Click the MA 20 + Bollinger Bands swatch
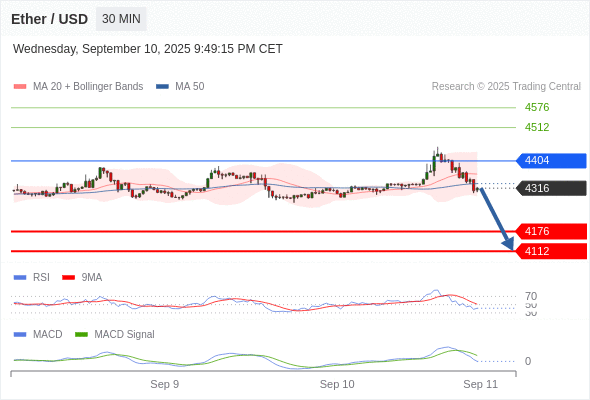The image size is (590, 400). (x=20, y=87)
